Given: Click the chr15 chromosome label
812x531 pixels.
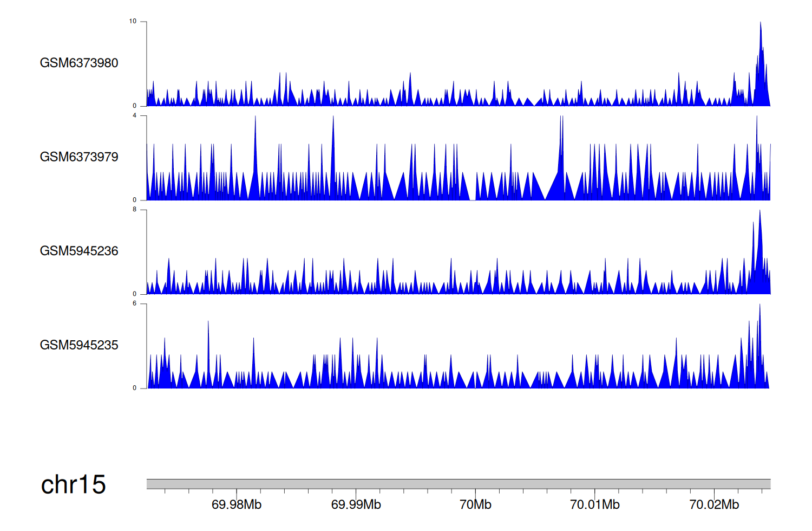Looking at the screenshot, I should tap(73, 484).
